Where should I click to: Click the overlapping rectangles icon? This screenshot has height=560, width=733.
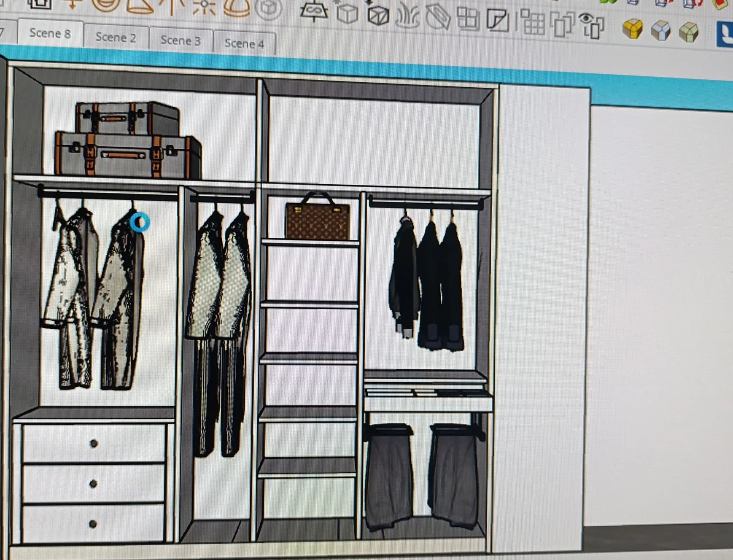tap(562, 24)
